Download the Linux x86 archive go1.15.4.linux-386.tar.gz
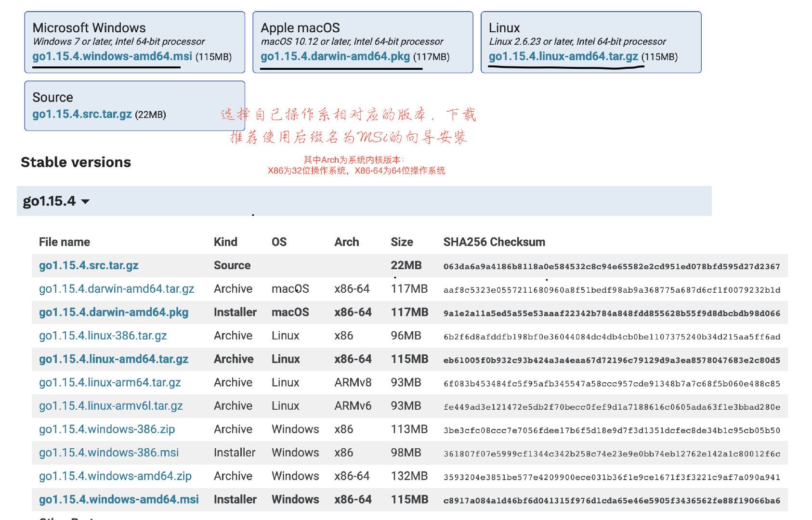Image resolution: width=812 pixels, height=520 pixels. click(103, 336)
